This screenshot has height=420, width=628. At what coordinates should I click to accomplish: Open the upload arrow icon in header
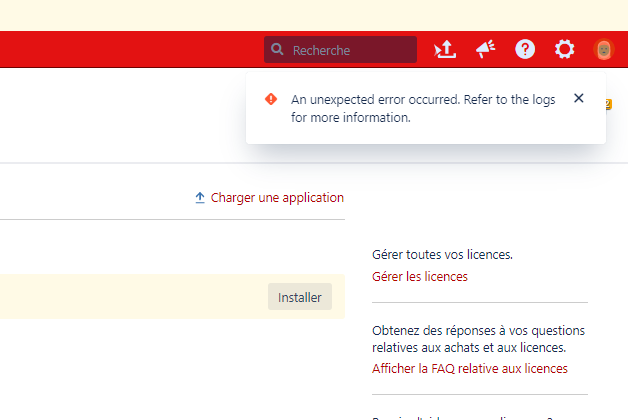click(445, 50)
